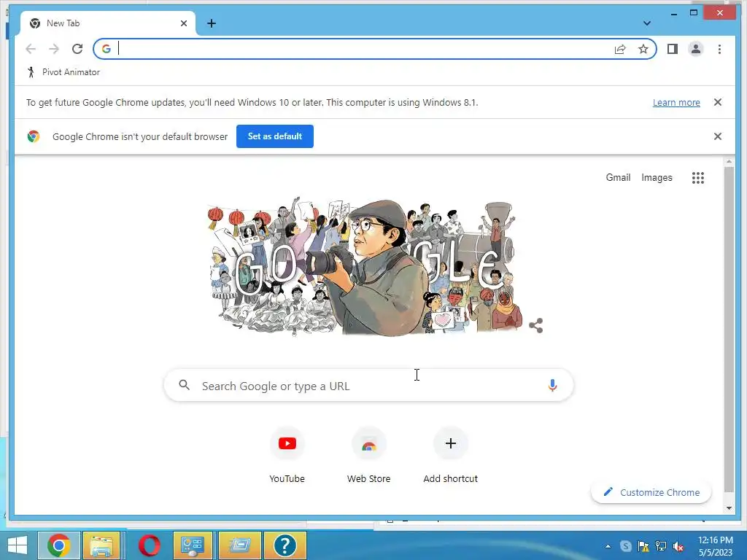The height and width of the screenshot is (560, 747).
Task: Share this page icon in address bar
Action: (620, 49)
